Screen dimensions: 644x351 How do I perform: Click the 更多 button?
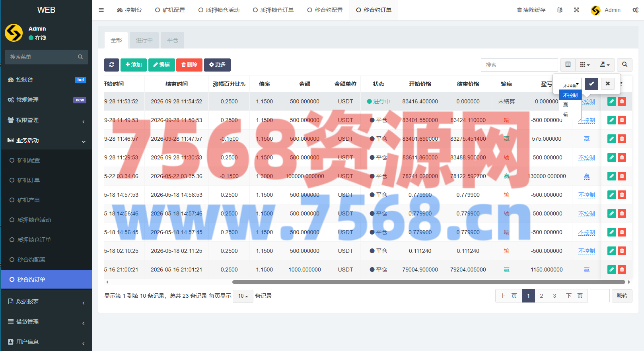(217, 65)
